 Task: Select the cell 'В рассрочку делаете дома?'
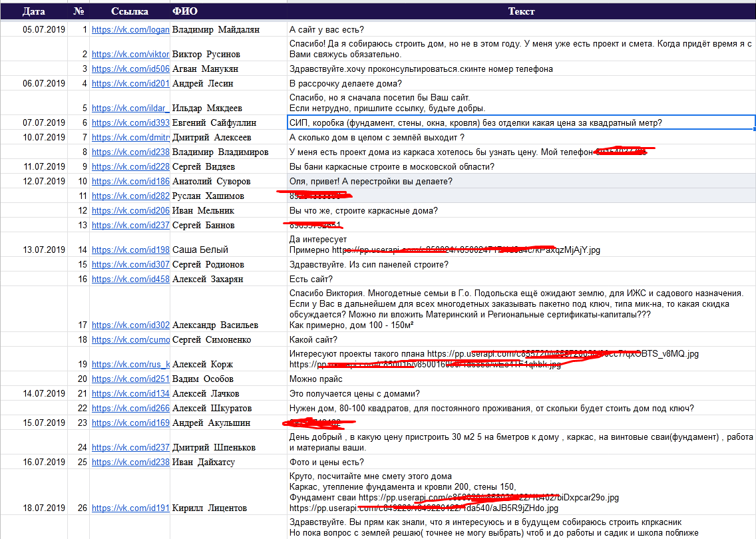pyautogui.click(x=521, y=83)
